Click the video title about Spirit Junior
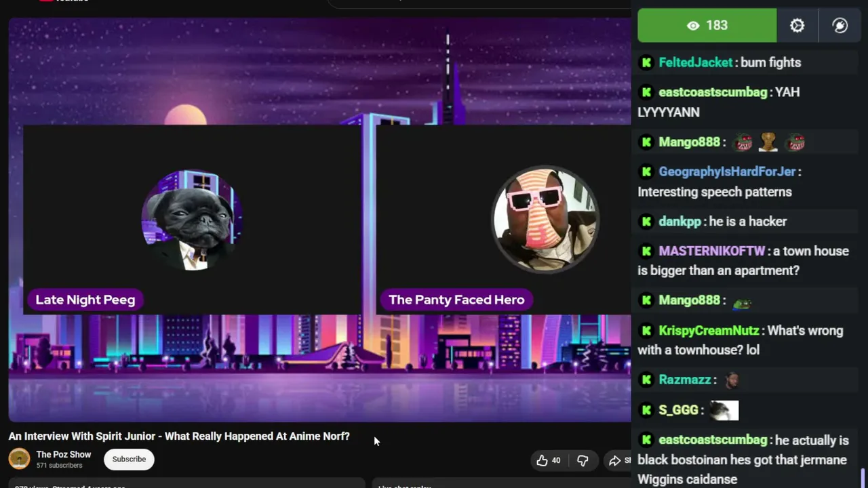Viewport: 868px width, 488px height. (179, 436)
